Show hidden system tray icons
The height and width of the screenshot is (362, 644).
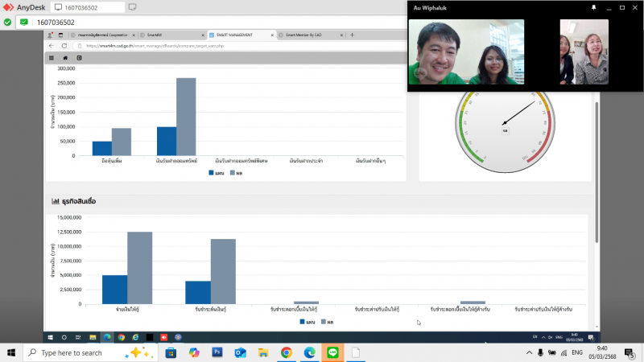pos(529,352)
